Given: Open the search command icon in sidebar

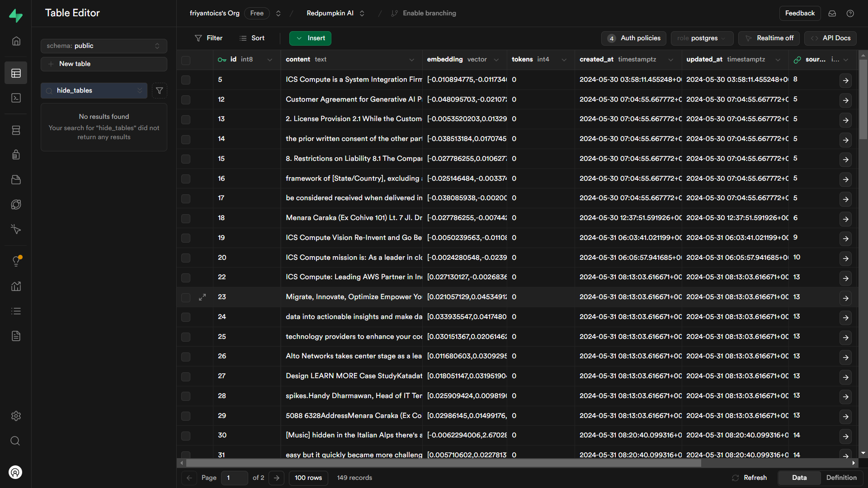Looking at the screenshot, I should tap(15, 441).
